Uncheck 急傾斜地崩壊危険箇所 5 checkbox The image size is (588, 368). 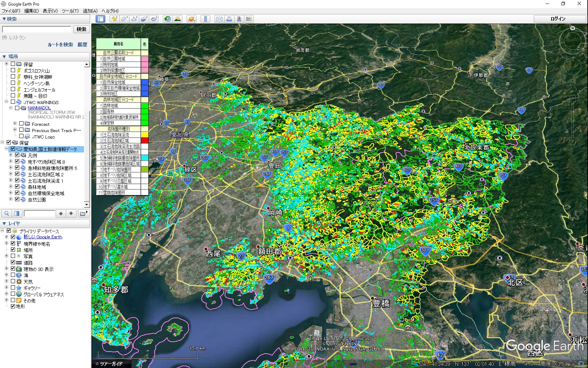[x=17, y=168]
